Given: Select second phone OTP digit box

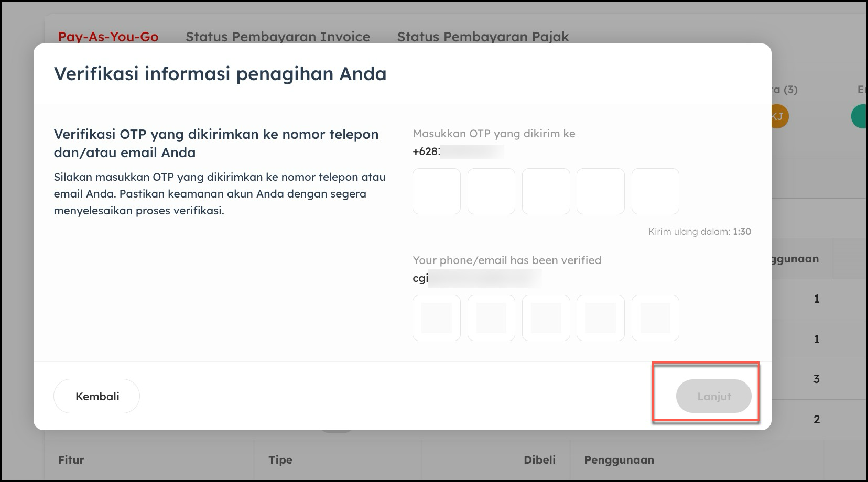Looking at the screenshot, I should tap(491, 191).
